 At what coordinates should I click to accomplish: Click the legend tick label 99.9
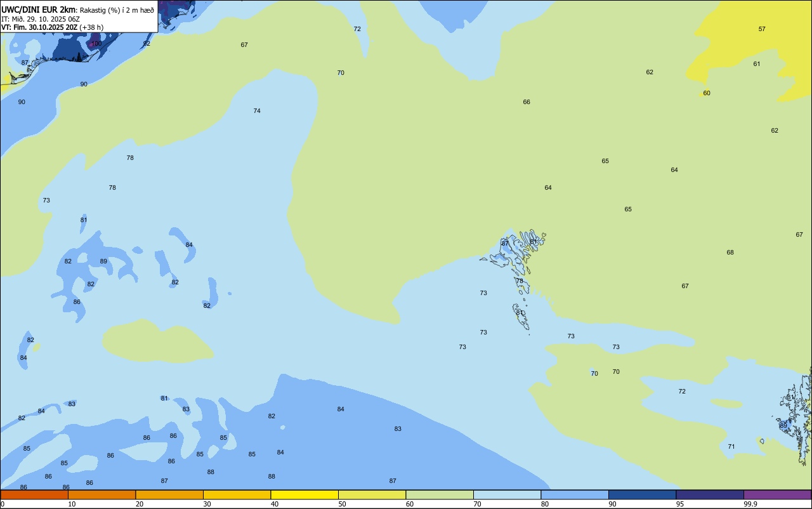click(x=750, y=504)
